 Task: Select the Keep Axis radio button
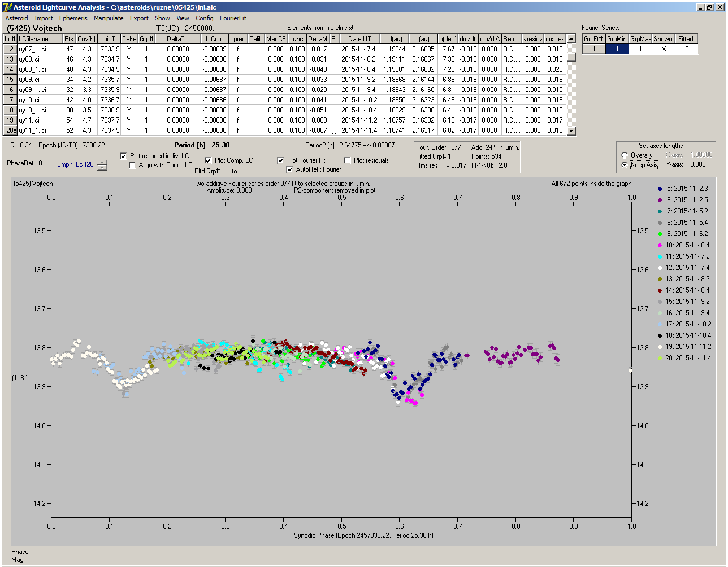625,165
